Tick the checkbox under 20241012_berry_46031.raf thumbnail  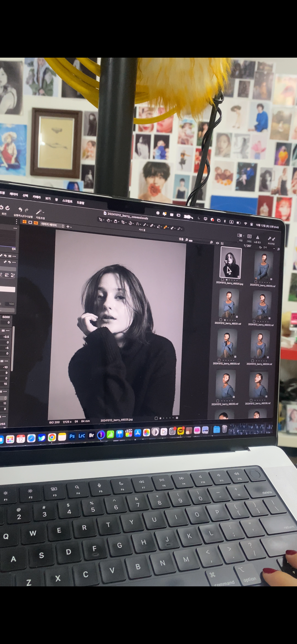pyautogui.click(x=221, y=320)
